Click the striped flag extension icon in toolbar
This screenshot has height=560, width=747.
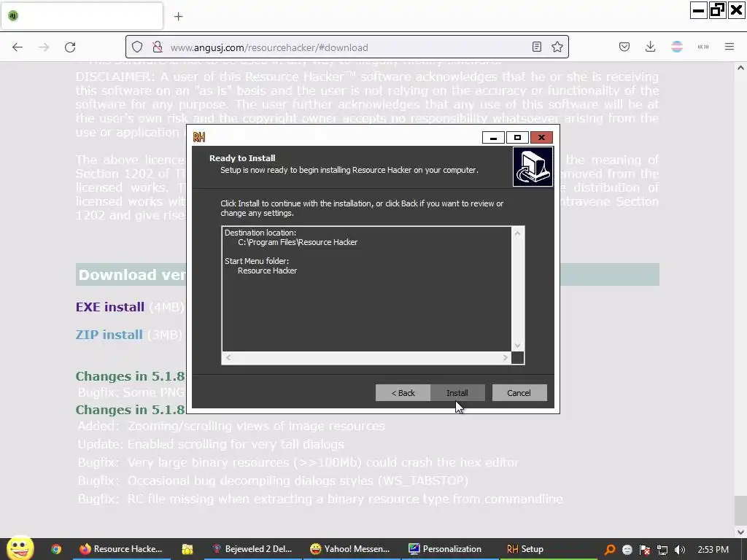tap(676, 47)
